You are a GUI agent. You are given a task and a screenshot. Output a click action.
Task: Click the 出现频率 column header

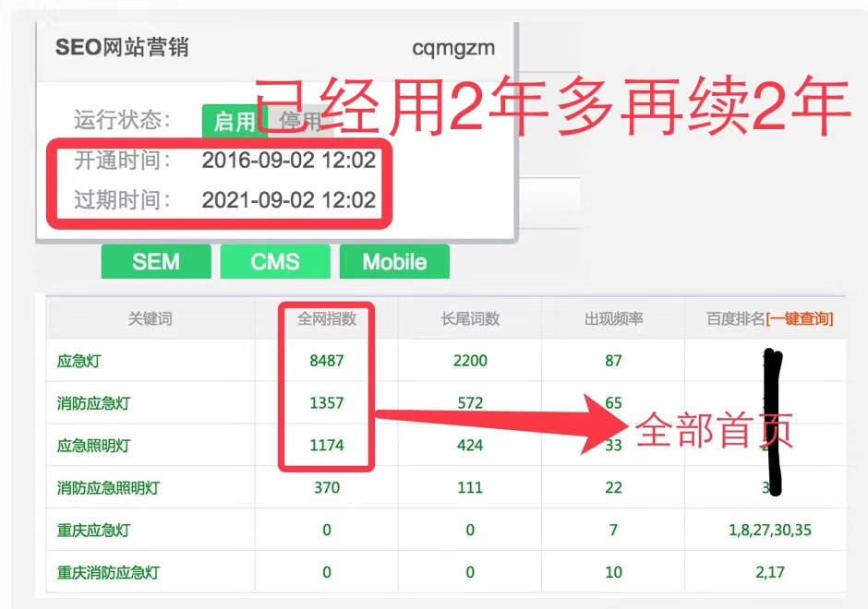coord(614,318)
